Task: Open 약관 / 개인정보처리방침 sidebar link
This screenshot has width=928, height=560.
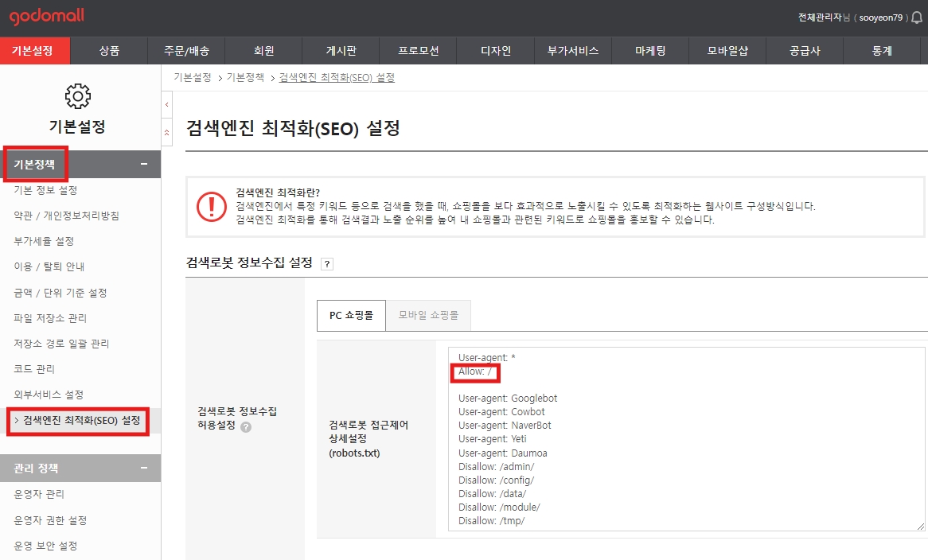Action: [66, 216]
